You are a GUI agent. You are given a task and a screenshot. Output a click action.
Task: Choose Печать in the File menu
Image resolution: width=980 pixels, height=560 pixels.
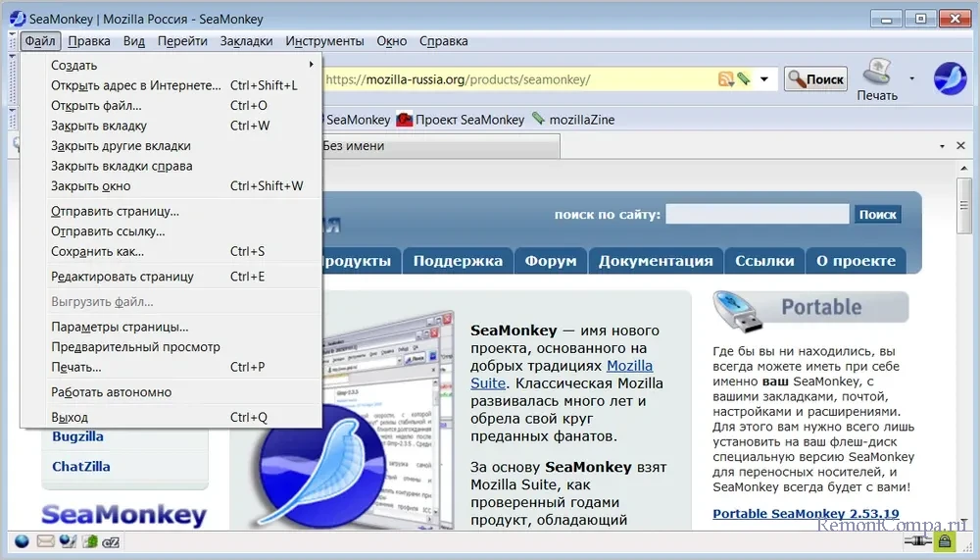(x=171, y=367)
